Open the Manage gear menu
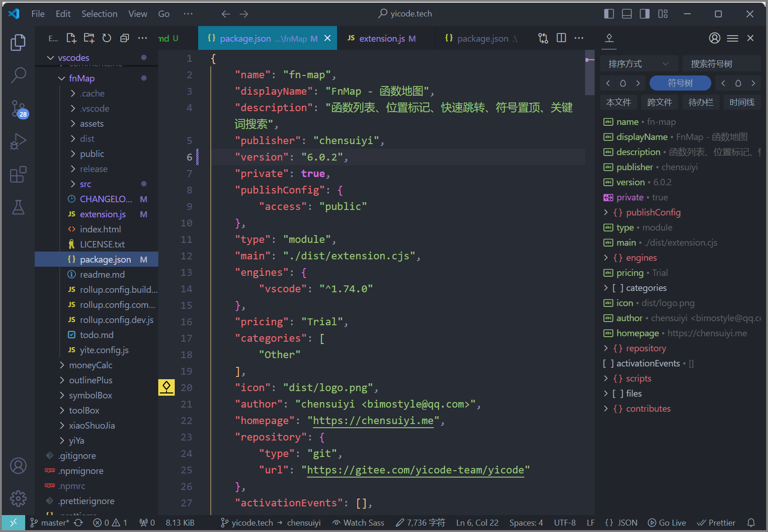Image resolution: width=768 pixels, height=532 pixels. (x=18, y=498)
